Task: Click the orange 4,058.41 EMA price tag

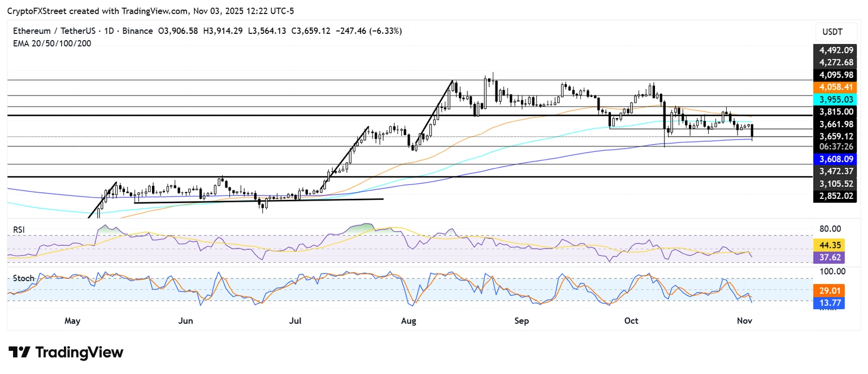Action: pyautogui.click(x=834, y=87)
